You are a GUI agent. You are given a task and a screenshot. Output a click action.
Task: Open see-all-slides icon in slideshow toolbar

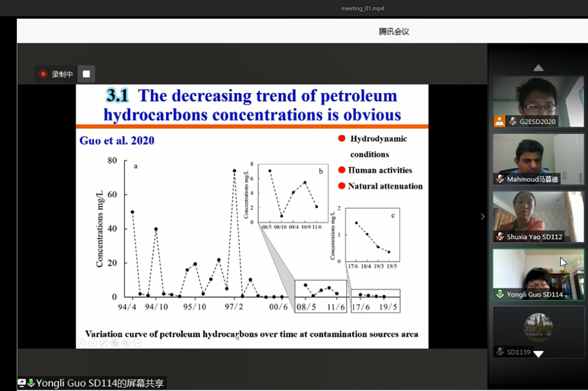coord(115,343)
